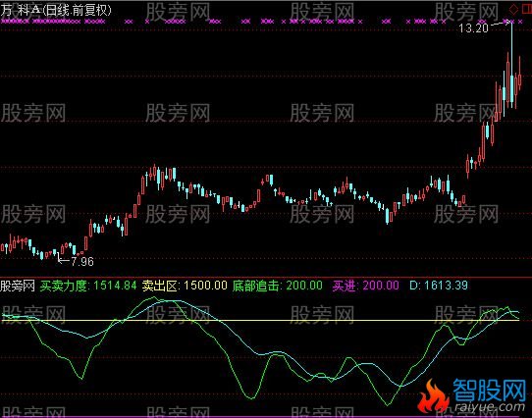Viewport: 532px width, 418px height.
Task: Click the red square icon at chart corner
Action: tap(527, 9)
